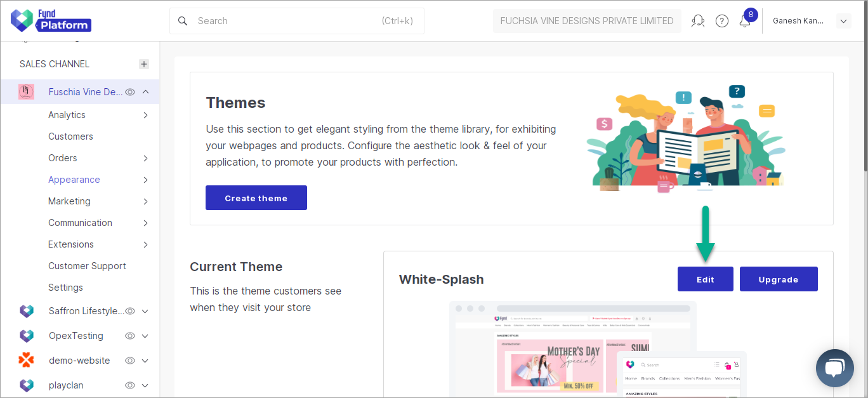Open Settings in the sidebar
Image resolution: width=868 pixels, height=398 pixels.
point(65,288)
